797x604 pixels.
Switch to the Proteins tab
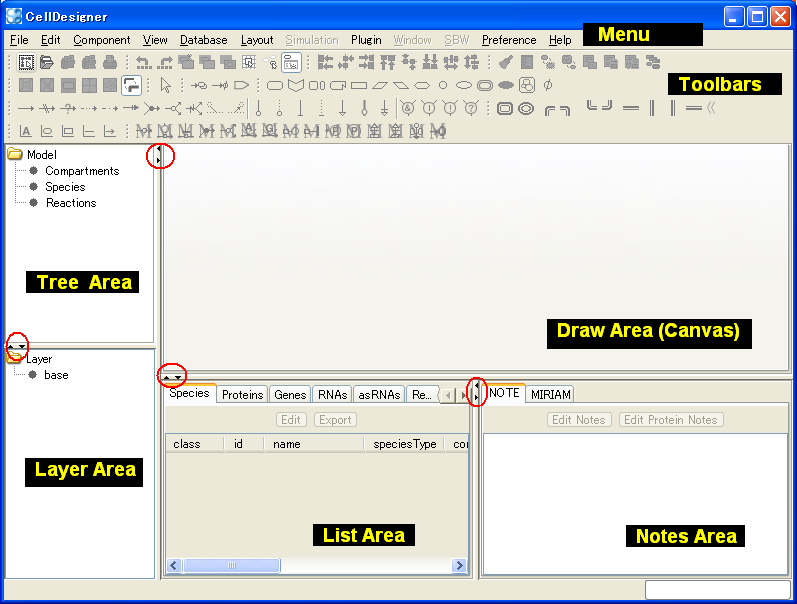pyautogui.click(x=242, y=395)
